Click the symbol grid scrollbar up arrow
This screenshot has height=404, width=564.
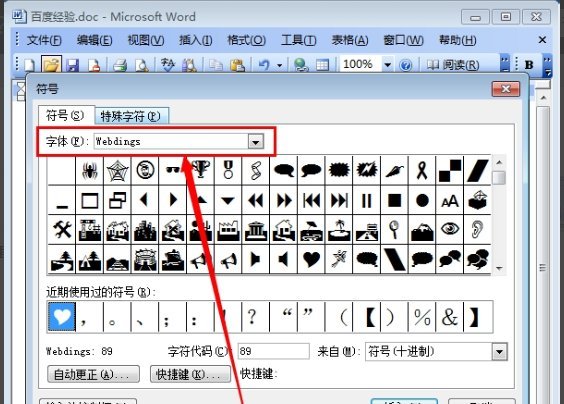(x=499, y=163)
